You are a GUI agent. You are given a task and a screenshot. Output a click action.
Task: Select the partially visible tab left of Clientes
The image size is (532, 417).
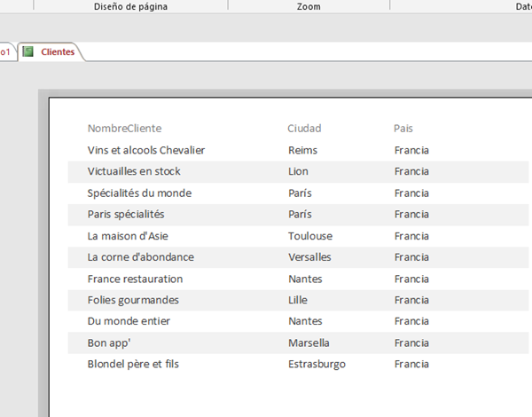(x=6, y=52)
